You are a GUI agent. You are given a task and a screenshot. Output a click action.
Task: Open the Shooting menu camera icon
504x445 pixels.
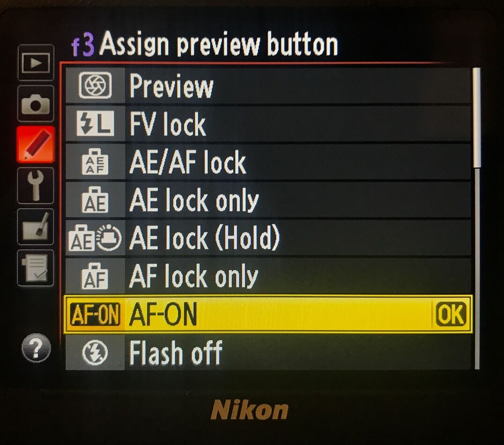(36, 104)
